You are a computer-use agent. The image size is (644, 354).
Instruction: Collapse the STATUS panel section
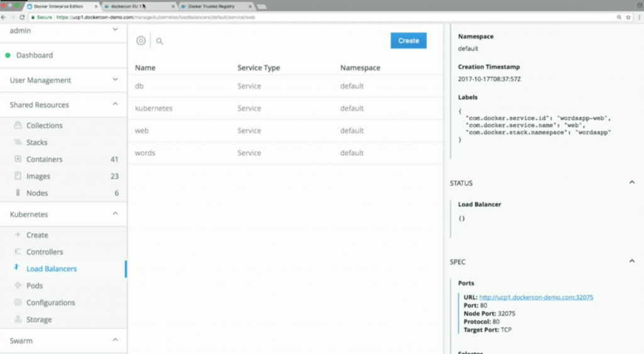click(631, 182)
